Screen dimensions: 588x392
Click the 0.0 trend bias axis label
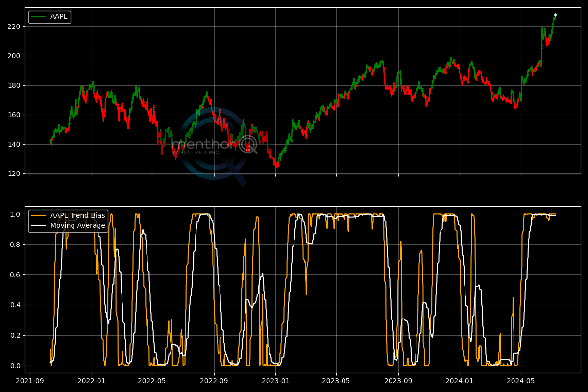tap(16, 366)
